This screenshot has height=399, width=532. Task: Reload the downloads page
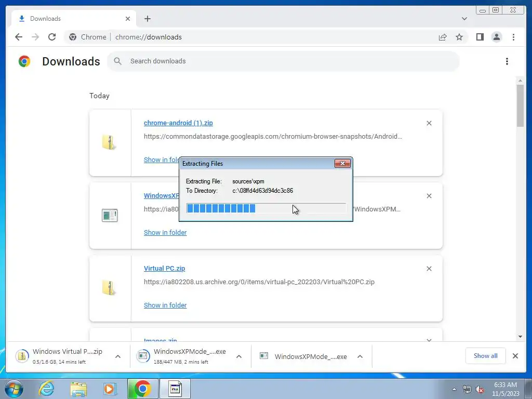(x=52, y=37)
